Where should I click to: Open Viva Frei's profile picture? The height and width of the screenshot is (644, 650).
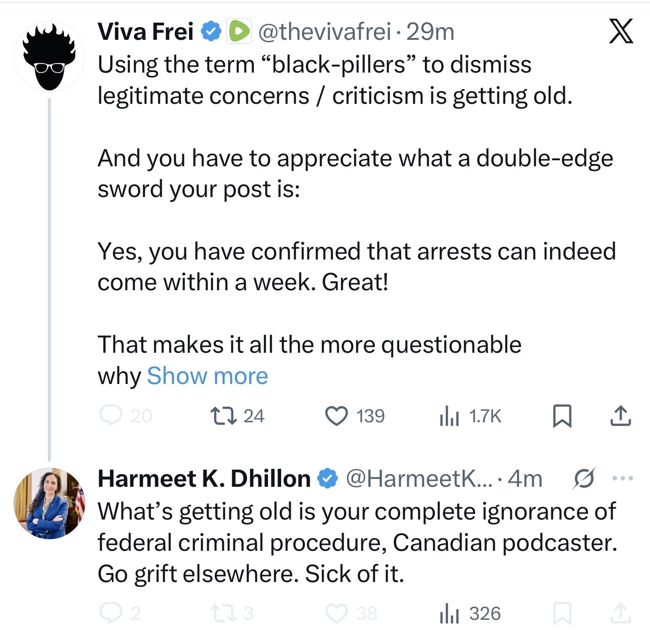point(49,56)
